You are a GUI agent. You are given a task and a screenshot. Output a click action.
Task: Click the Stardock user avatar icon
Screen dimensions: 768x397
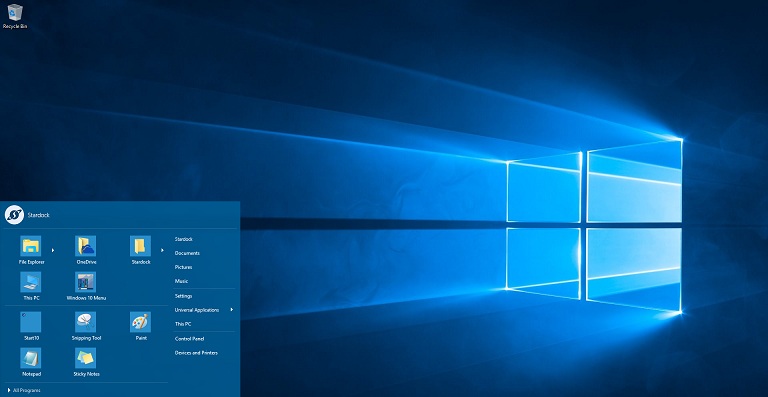point(14,215)
